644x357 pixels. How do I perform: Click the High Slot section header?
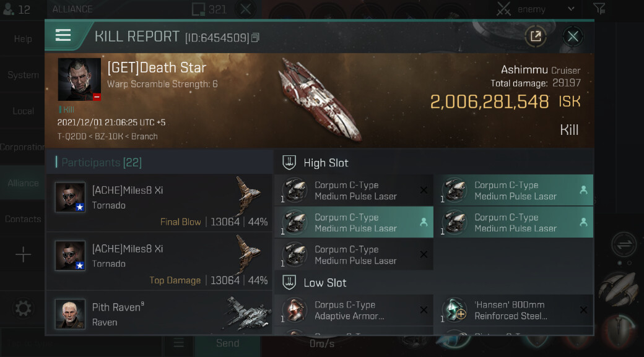point(326,163)
